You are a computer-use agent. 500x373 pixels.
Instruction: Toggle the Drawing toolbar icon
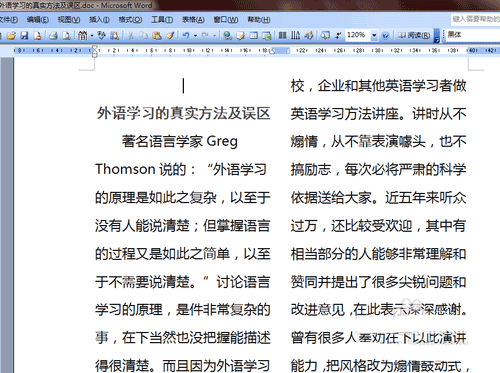309,35
